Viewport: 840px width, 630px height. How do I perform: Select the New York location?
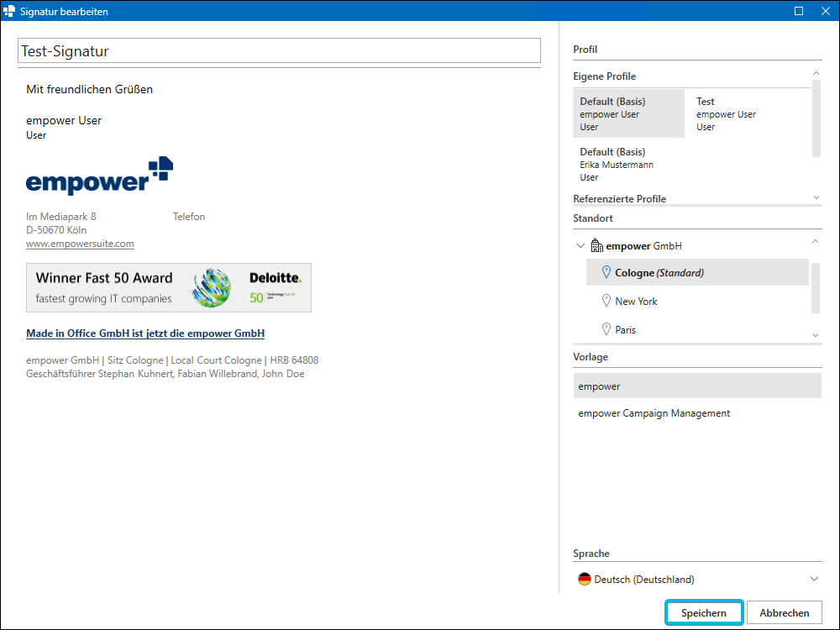[697, 301]
